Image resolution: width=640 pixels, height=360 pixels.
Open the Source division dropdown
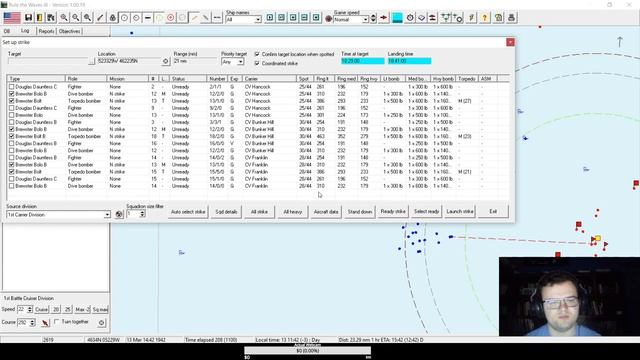tap(107, 215)
